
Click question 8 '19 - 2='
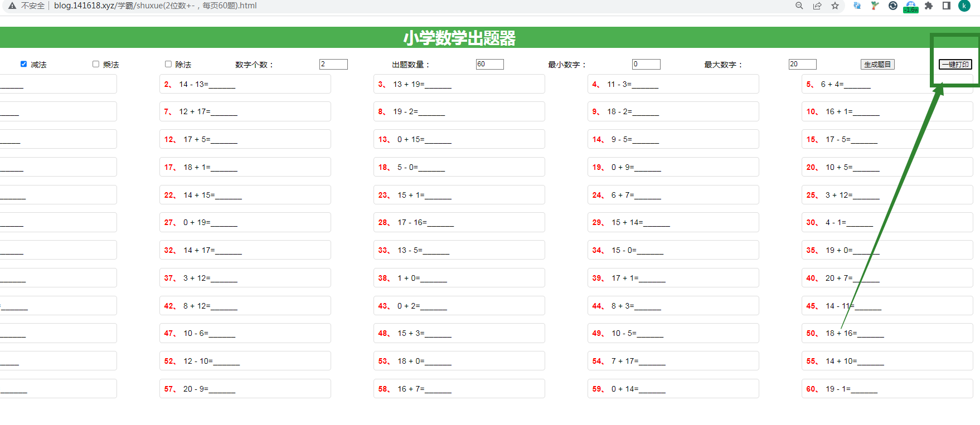click(x=459, y=111)
